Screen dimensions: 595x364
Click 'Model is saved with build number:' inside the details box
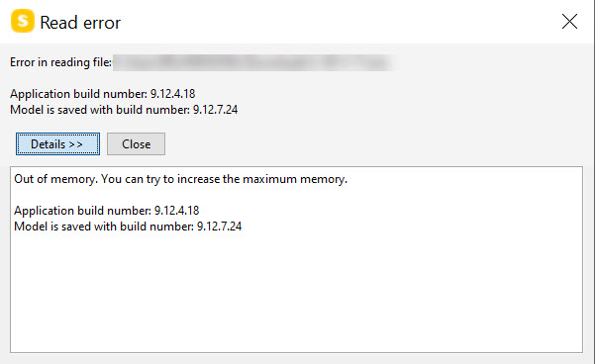[x=104, y=227]
